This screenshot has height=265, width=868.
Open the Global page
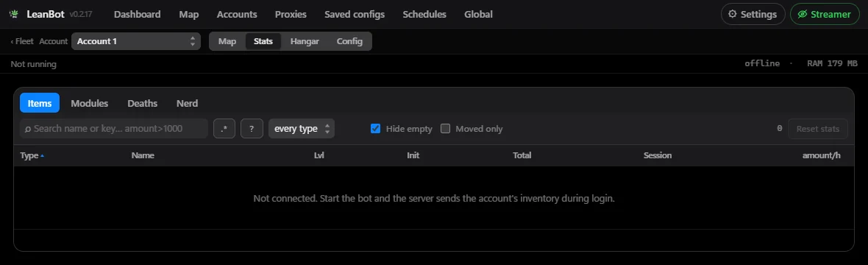pos(478,15)
